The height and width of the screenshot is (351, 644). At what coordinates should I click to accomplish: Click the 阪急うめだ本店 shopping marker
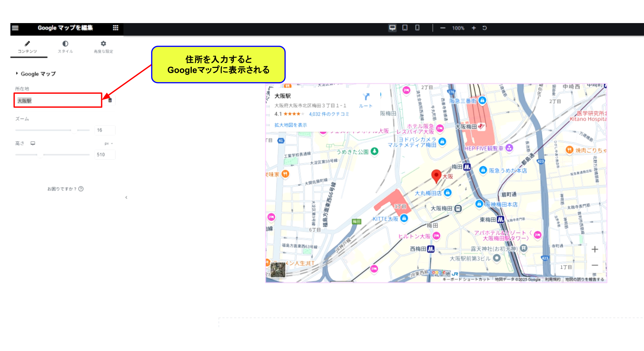click(x=483, y=170)
